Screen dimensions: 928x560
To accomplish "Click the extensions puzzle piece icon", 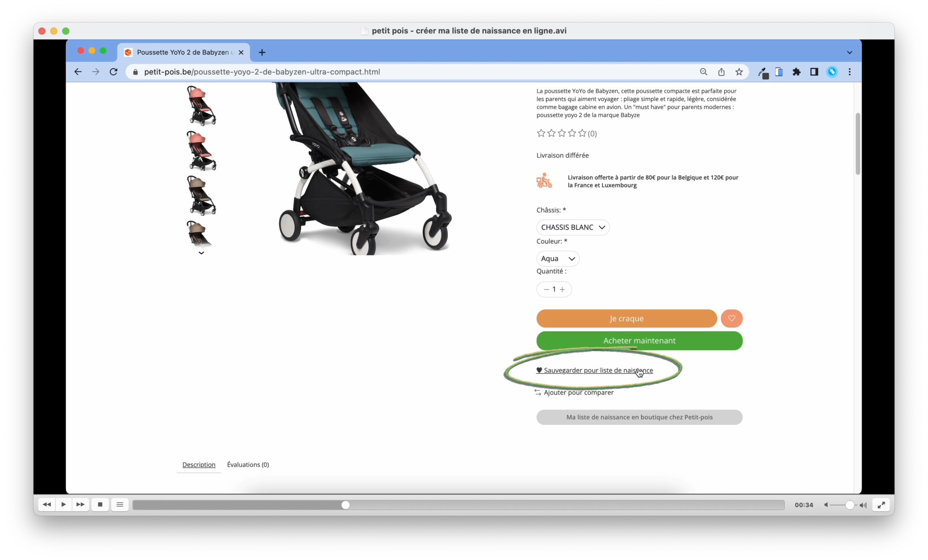I will (797, 72).
